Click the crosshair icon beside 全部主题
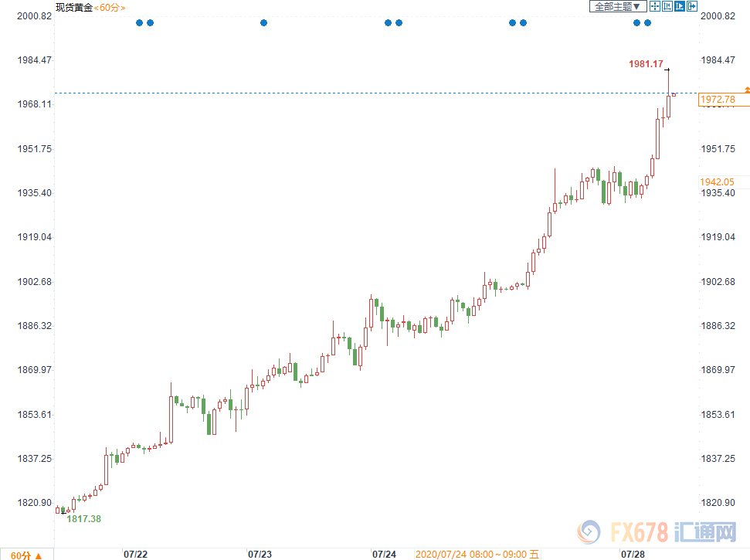The width and height of the screenshot is (750, 560). [x=655, y=7]
